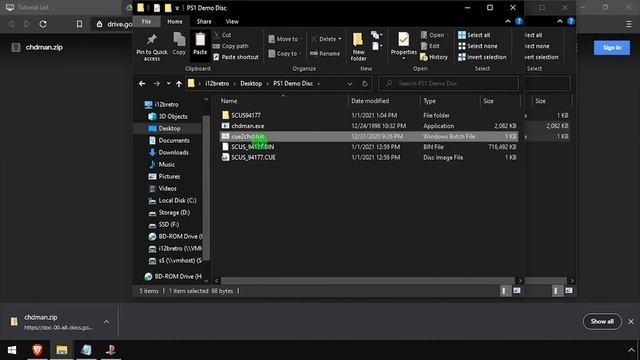Click Invert selection in ribbon

482,57
